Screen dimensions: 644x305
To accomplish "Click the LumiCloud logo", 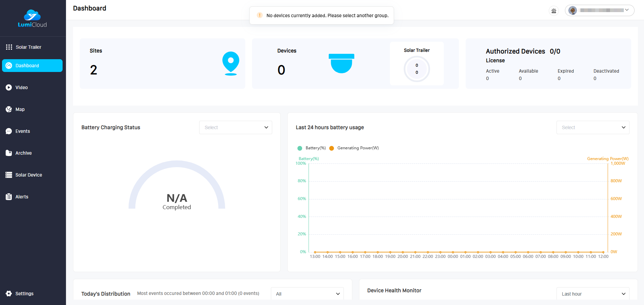I will point(32,18).
